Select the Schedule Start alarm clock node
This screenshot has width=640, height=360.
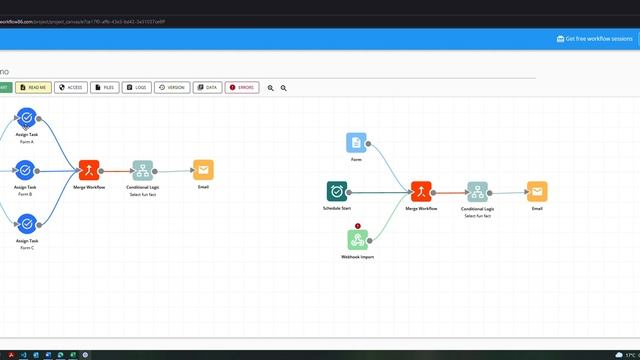point(337,191)
